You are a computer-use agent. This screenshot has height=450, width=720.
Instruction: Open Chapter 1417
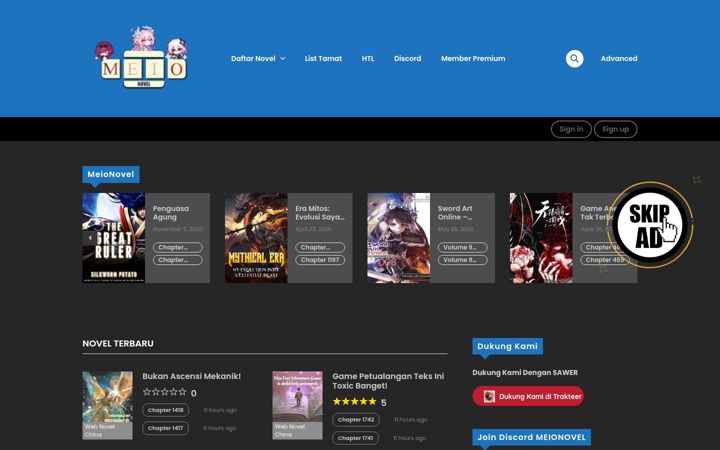[x=165, y=428]
